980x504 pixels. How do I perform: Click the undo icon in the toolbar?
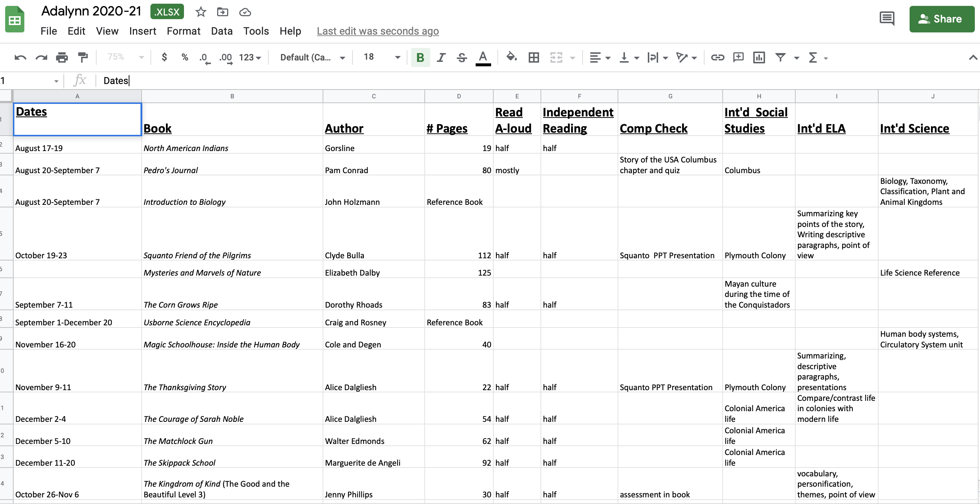[20, 58]
